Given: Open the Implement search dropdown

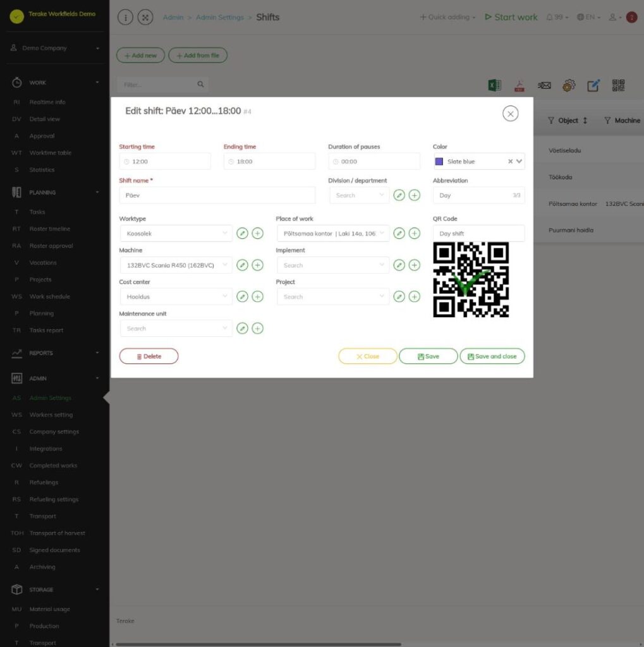Looking at the screenshot, I should (333, 265).
